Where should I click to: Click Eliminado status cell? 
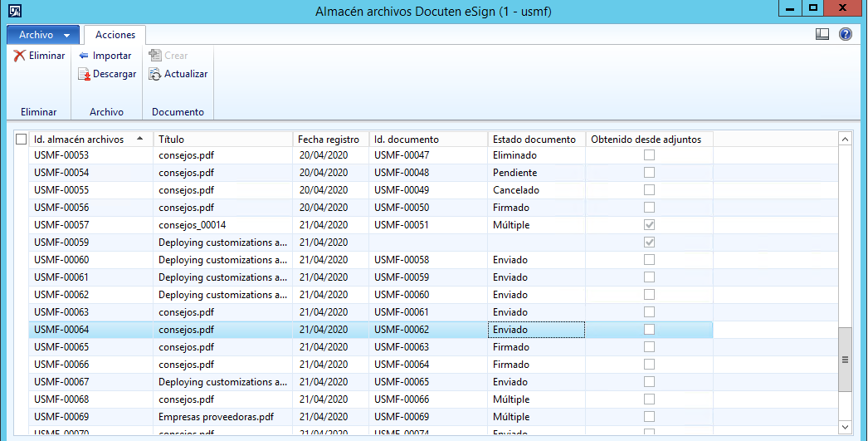coord(536,155)
